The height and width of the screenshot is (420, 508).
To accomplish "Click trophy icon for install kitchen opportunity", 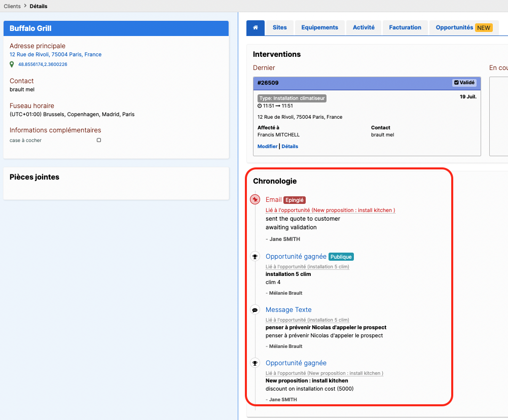I will tap(255, 363).
